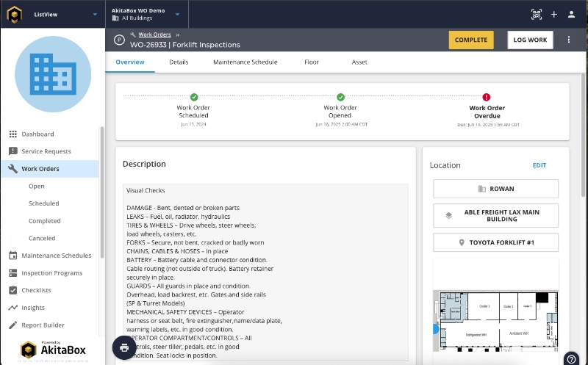
Task: Show Canceled work orders sub-item
Action: pyautogui.click(x=42, y=239)
